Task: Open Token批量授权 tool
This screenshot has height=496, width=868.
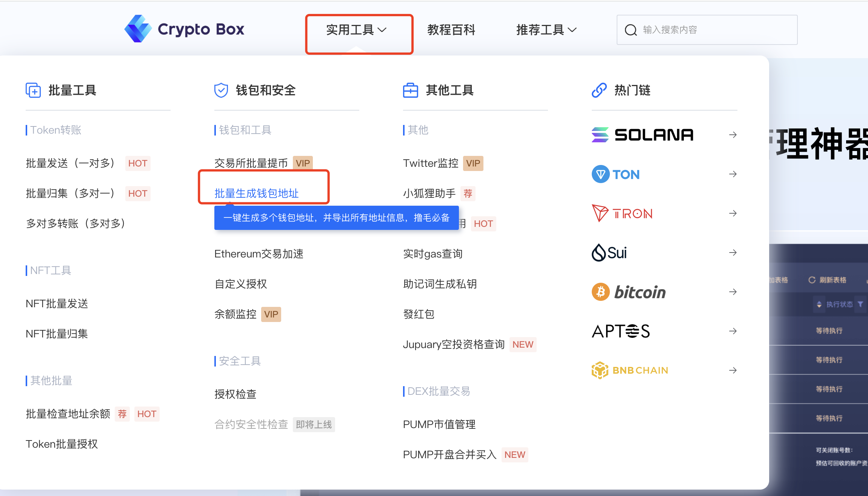Action: pyautogui.click(x=62, y=444)
